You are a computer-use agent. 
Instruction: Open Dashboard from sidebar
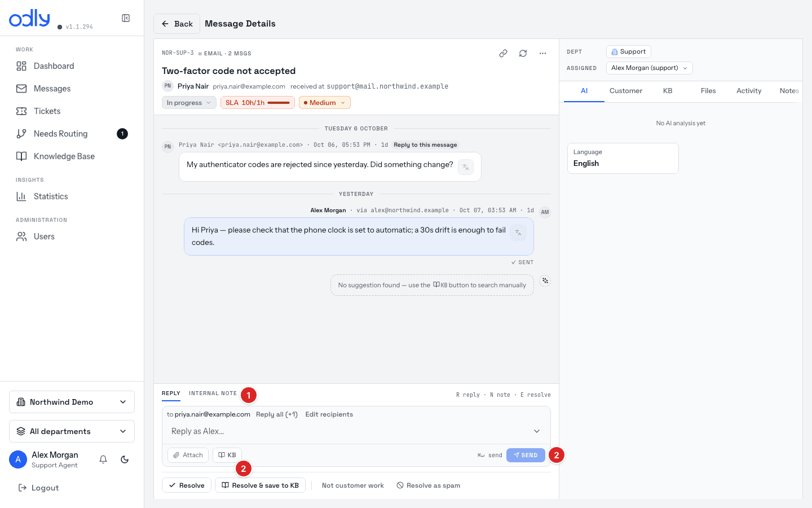(72, 66)
